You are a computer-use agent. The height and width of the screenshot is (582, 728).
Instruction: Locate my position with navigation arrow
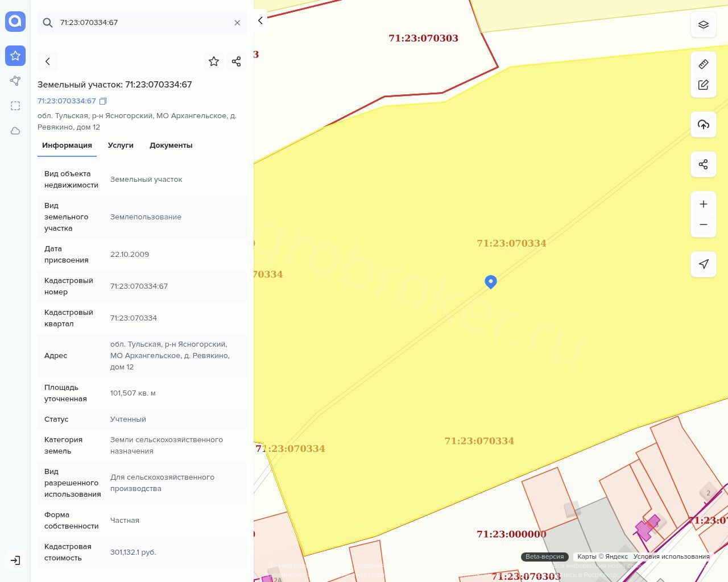click(x=704, y=264)
